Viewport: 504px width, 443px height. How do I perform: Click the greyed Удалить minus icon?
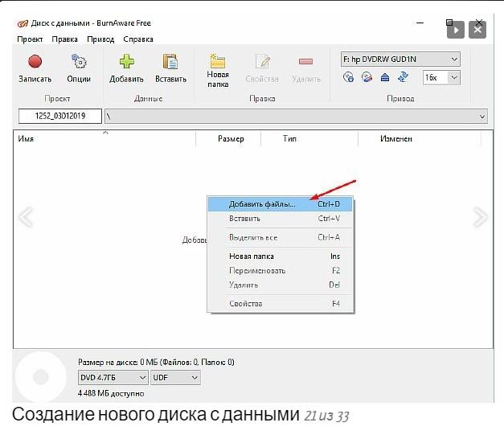305,61
